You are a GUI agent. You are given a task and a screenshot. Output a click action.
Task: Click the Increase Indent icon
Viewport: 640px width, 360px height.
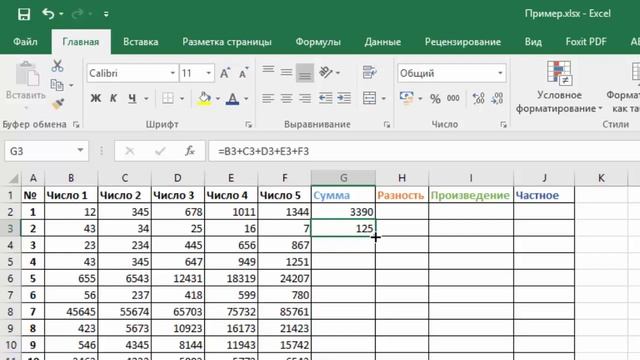(x=344, y=98)
